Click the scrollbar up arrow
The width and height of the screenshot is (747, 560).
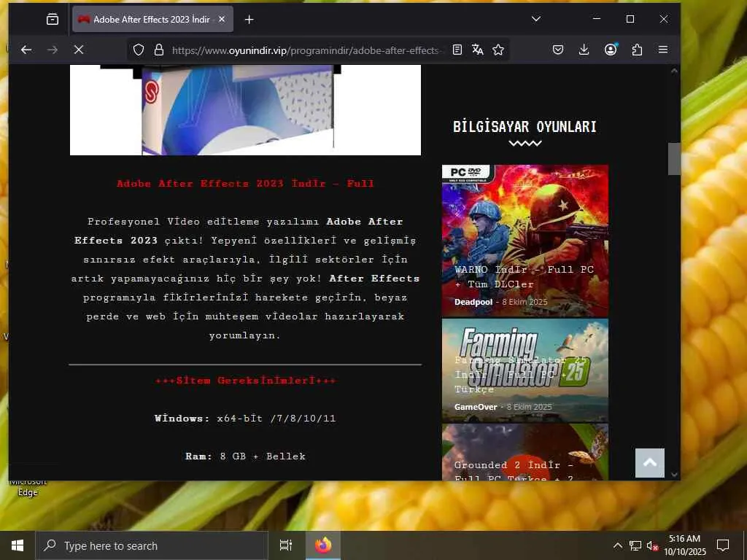tap(674, 71)
